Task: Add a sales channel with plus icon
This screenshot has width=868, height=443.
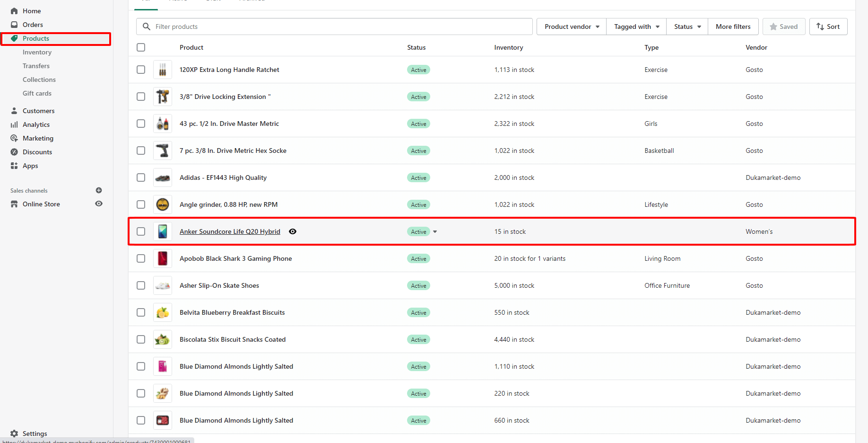Action: click(x=99, y=190)
